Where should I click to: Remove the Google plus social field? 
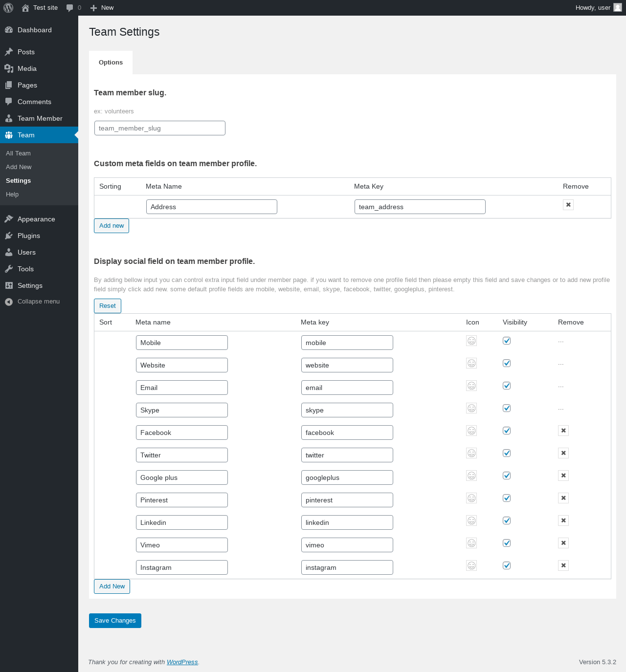coord(563,476)
